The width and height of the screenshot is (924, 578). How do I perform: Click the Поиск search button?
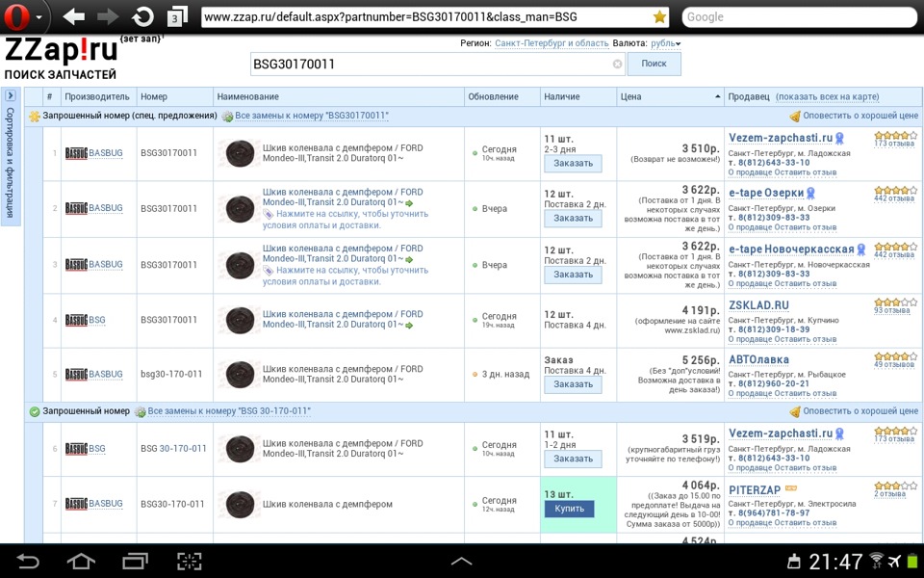[x=654, y=64]
